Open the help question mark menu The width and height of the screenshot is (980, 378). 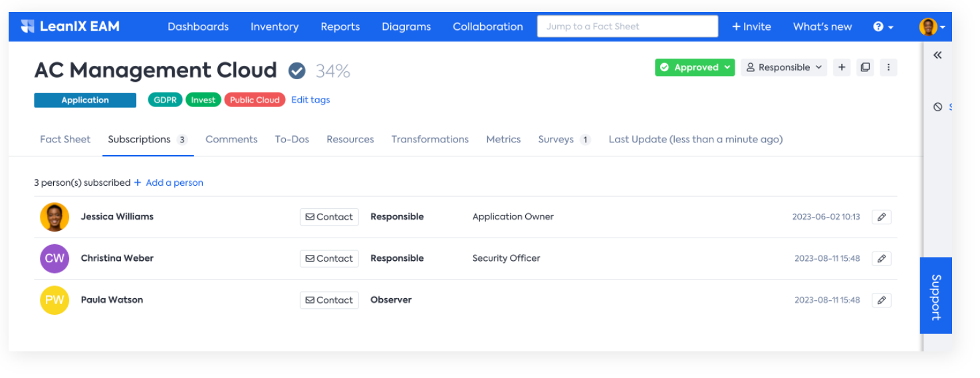pos(883,27)
